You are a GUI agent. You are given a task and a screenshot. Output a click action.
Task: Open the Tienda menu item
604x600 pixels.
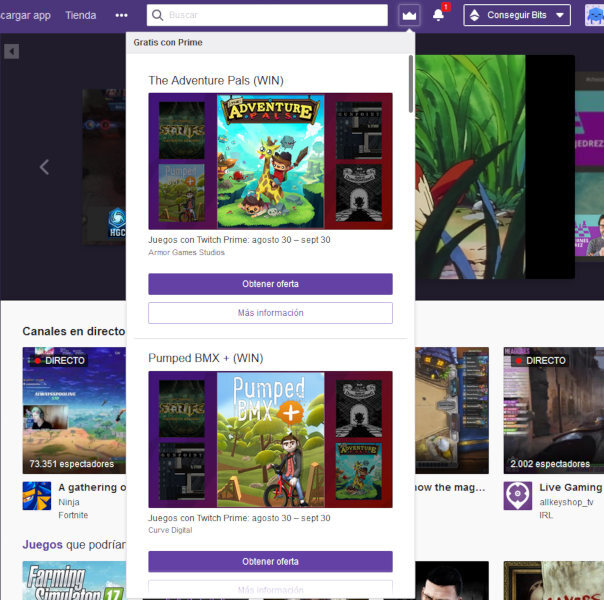(81, 15)
